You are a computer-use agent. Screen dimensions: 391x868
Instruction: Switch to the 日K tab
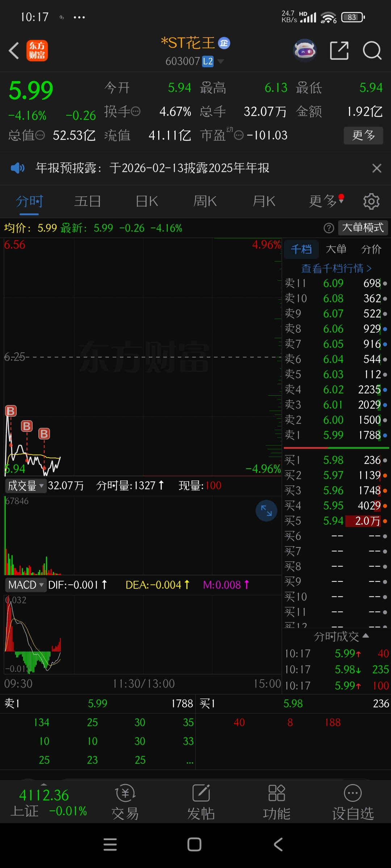[147, 201]
